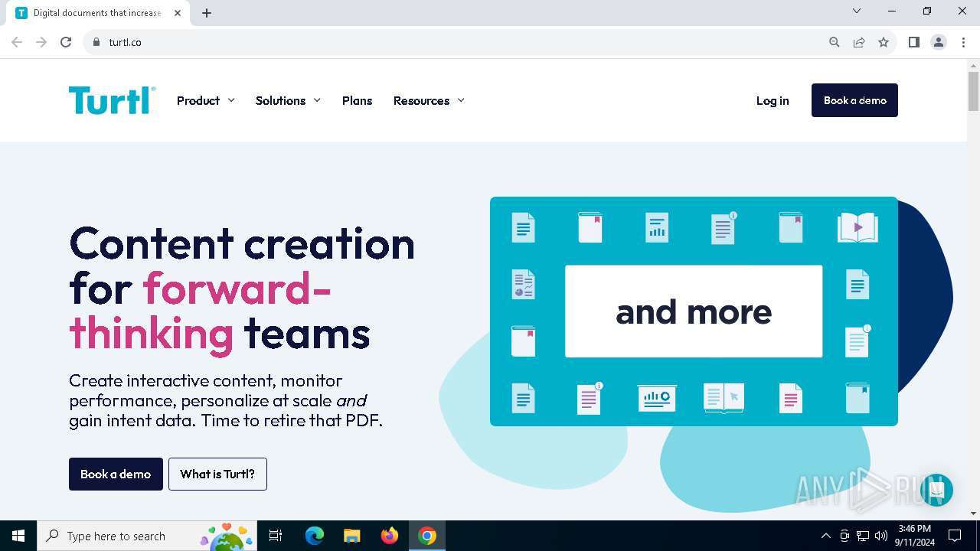Go forward in browser

click(x=41, y=42)
